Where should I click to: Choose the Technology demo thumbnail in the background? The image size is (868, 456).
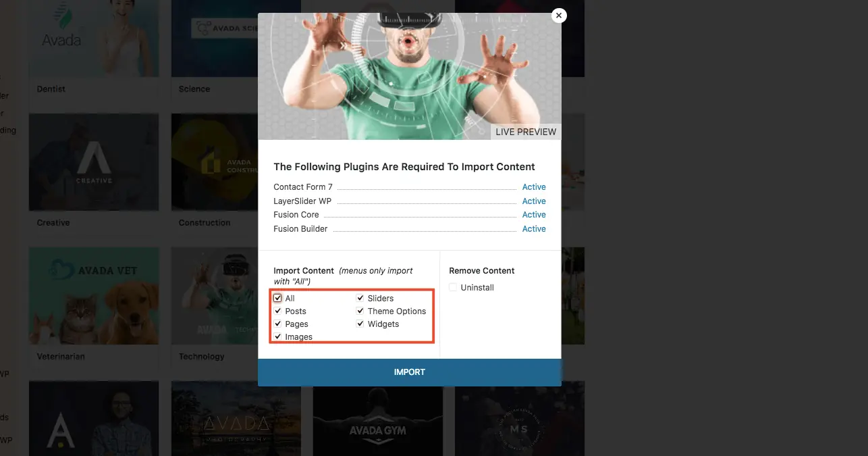215,296
